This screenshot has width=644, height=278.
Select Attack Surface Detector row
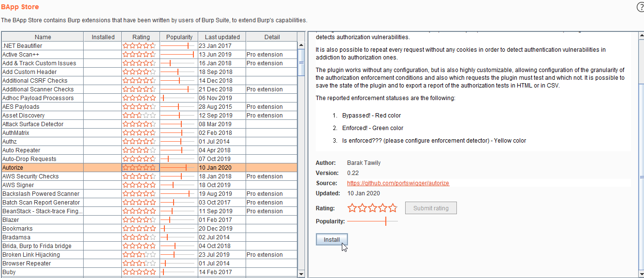click(x=149, y=124)
